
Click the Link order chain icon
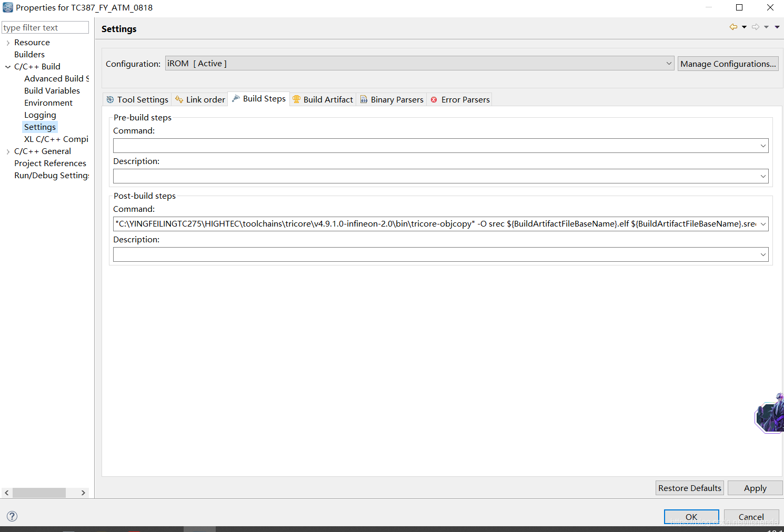[178, 99]
